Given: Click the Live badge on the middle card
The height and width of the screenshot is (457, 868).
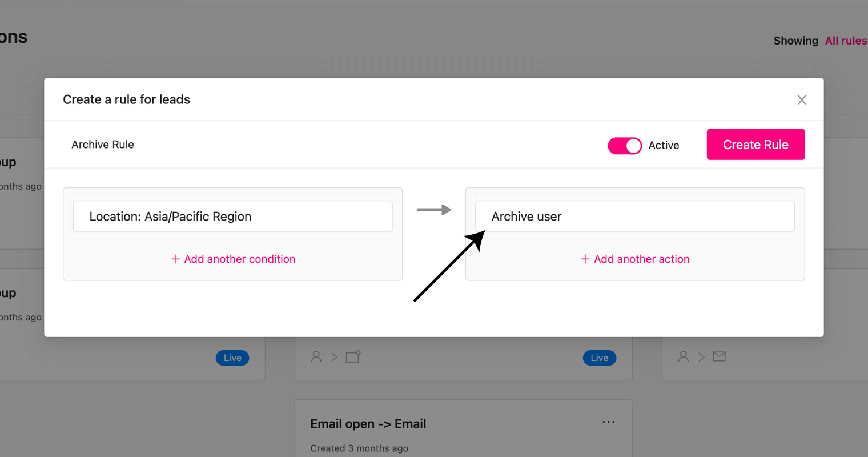Looking at the screenshot, I should [600, 358].
